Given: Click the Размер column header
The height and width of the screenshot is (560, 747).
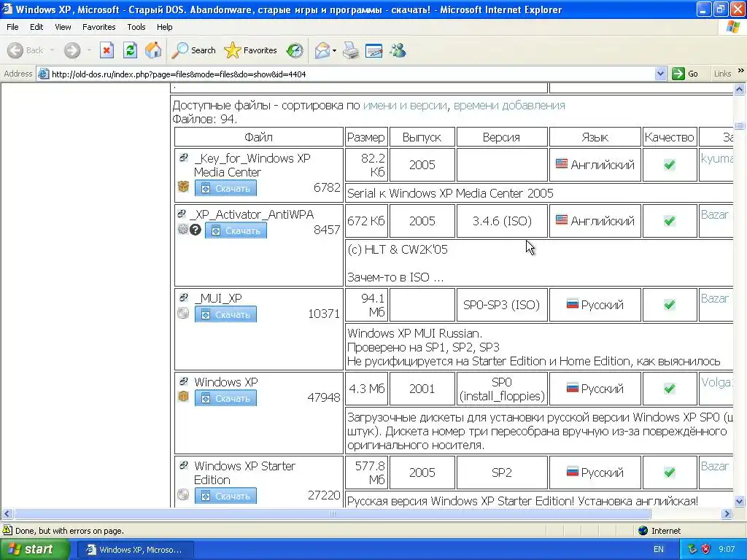Looking at the screenshot, I should pyautogui.click(x=366, y=137).
